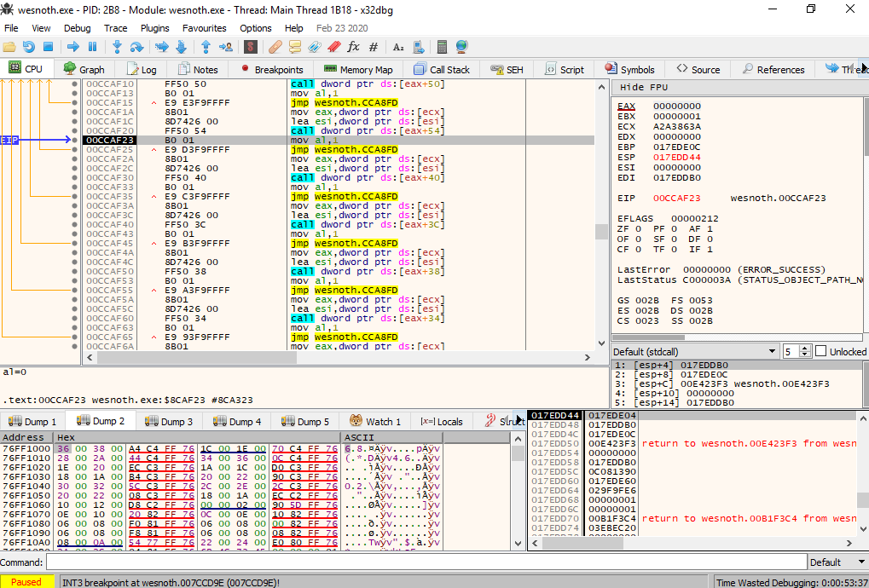Click the Command input field

tap(426, 562)
